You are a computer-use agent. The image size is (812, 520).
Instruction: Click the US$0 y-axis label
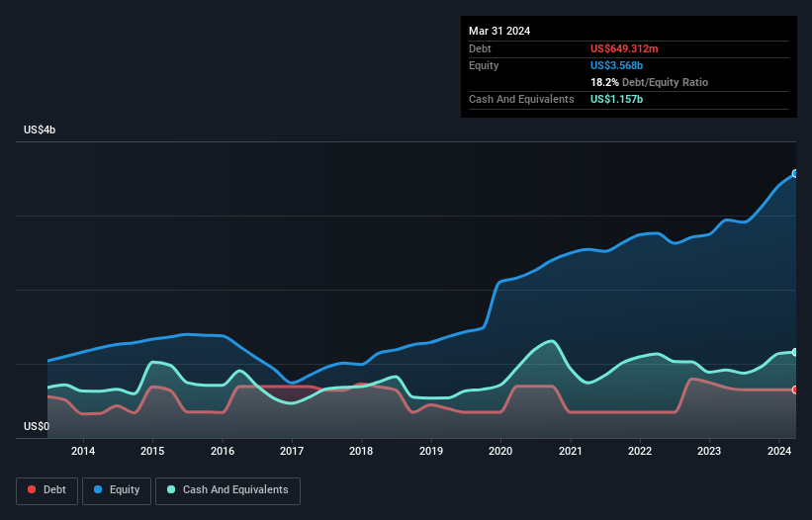pos(37,426)
